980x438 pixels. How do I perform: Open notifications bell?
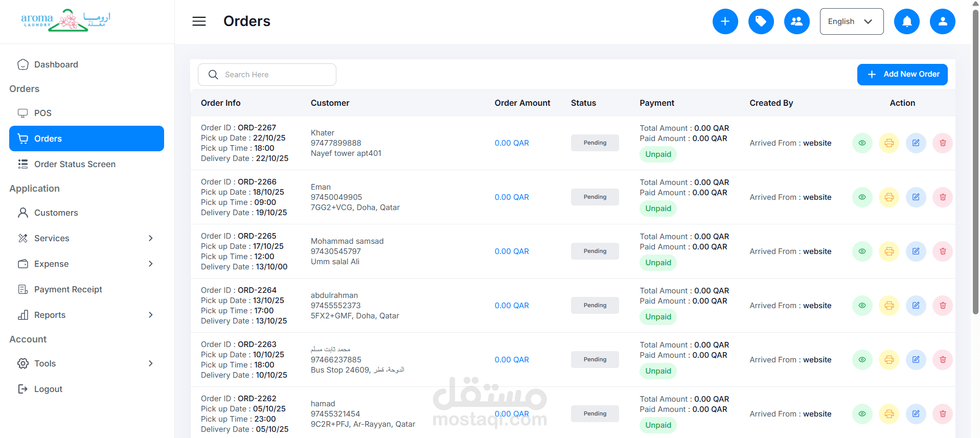(906, 21)
